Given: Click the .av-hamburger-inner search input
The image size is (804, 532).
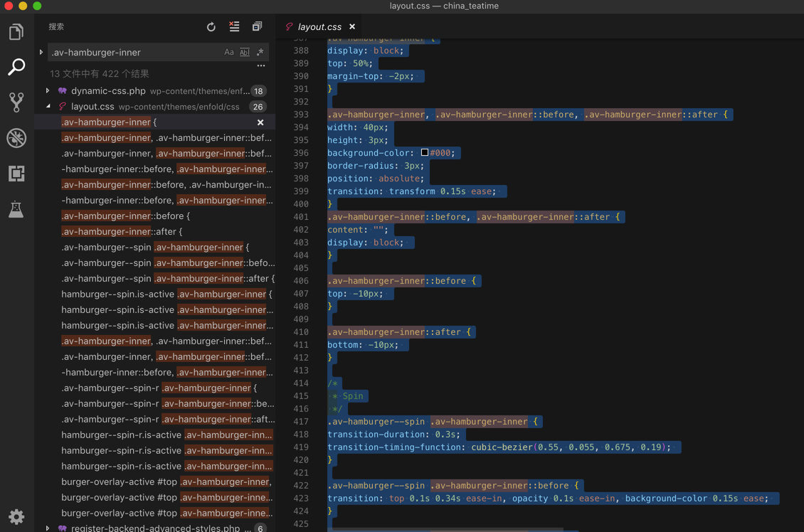Looking at the screenshot, I should (x=135, y=53).
